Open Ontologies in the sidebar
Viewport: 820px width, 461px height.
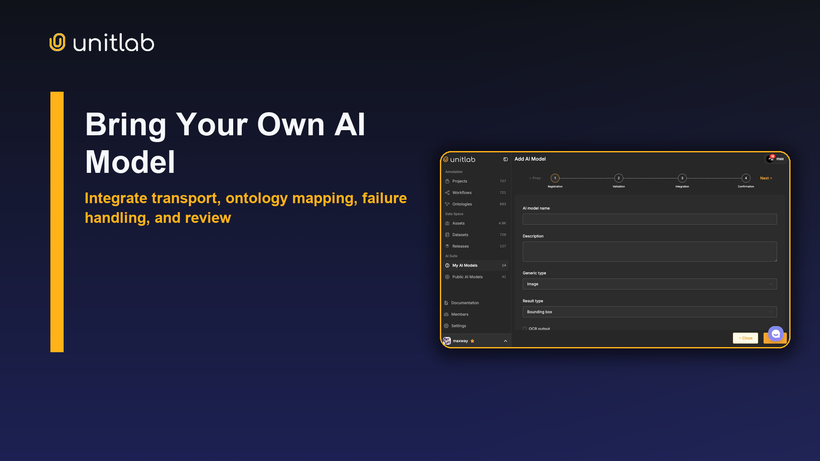(x=475, y=204)
